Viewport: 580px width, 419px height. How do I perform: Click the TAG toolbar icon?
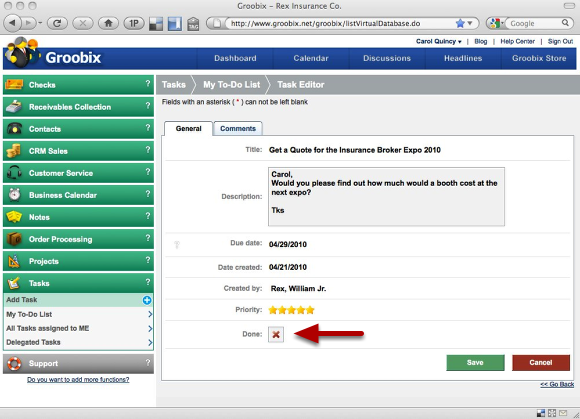point(193,24)
